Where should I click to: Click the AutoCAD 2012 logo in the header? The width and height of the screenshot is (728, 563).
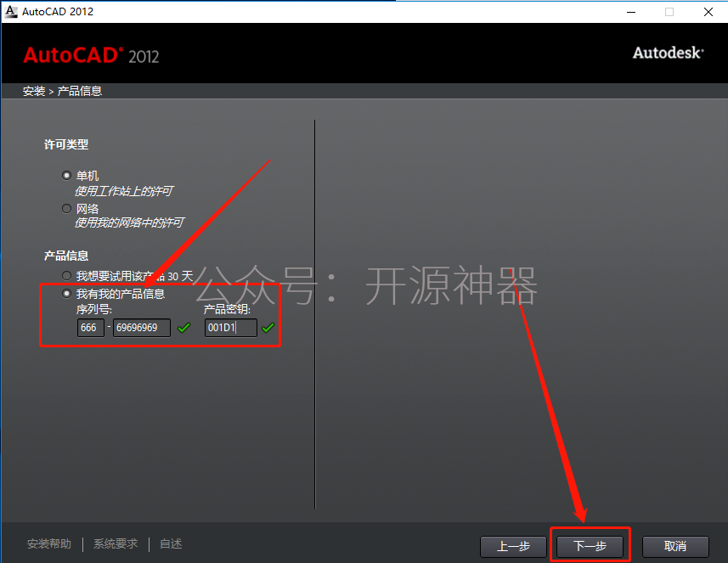[91, 55]
